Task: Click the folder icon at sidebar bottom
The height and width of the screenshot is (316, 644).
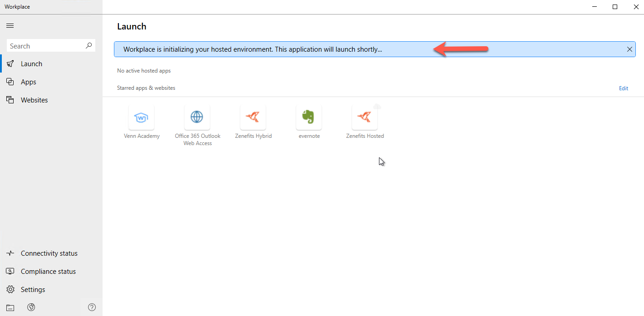Action: click(x=10, y=308)
